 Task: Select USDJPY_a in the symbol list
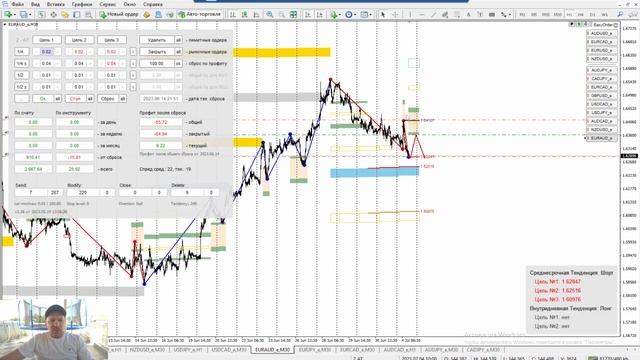coord(602,113)
